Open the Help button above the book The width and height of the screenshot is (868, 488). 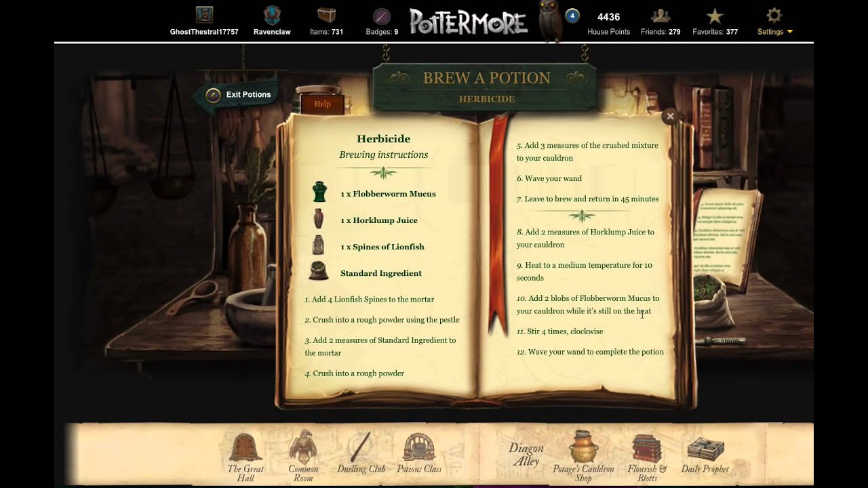pyautogui.click(x=322, y=104)
